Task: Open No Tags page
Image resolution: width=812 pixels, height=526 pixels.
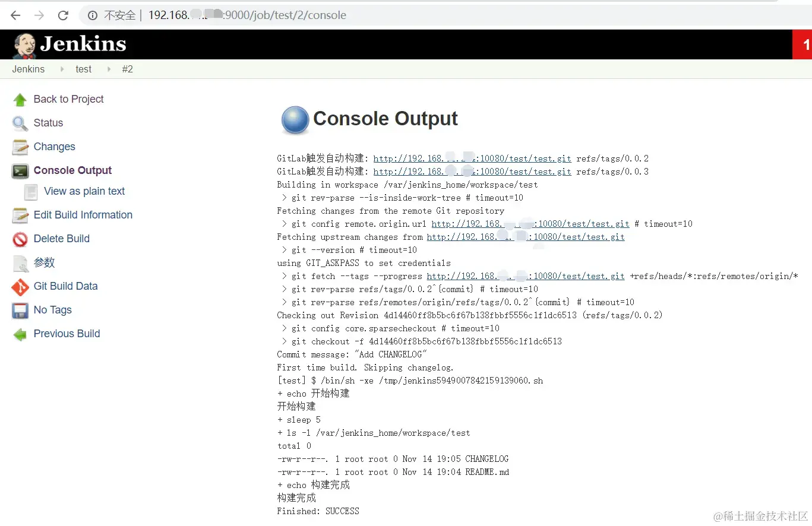Action: [x=52, y=310]
